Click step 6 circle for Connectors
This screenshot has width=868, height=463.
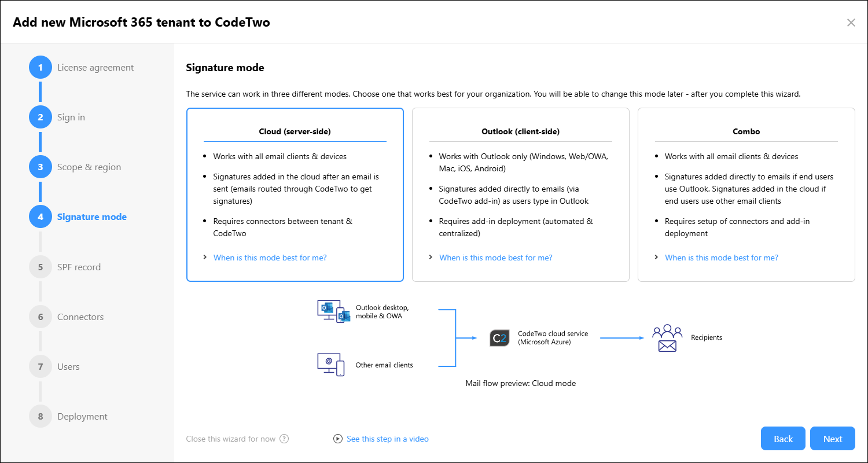[41, 317]
